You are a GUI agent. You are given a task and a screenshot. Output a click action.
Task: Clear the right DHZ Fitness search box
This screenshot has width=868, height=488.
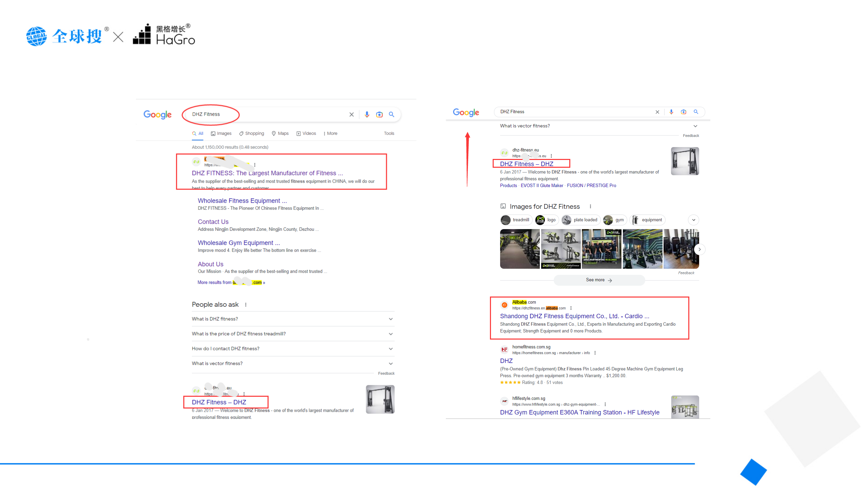[x=657, y=112]
